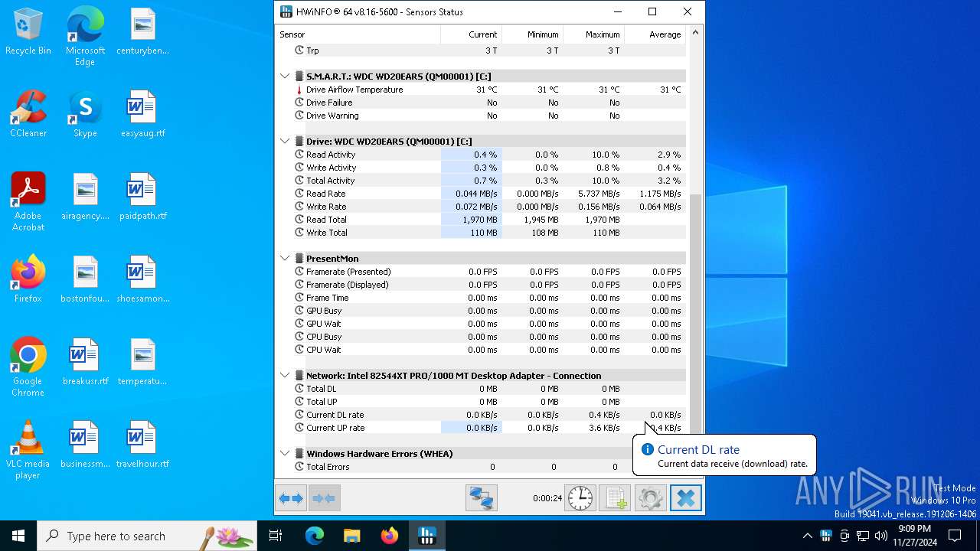Open the breakusr.rtf desktop file
The height and width of the screenshot is (551, 980).
pyautogui.click(x=85, y=361)
